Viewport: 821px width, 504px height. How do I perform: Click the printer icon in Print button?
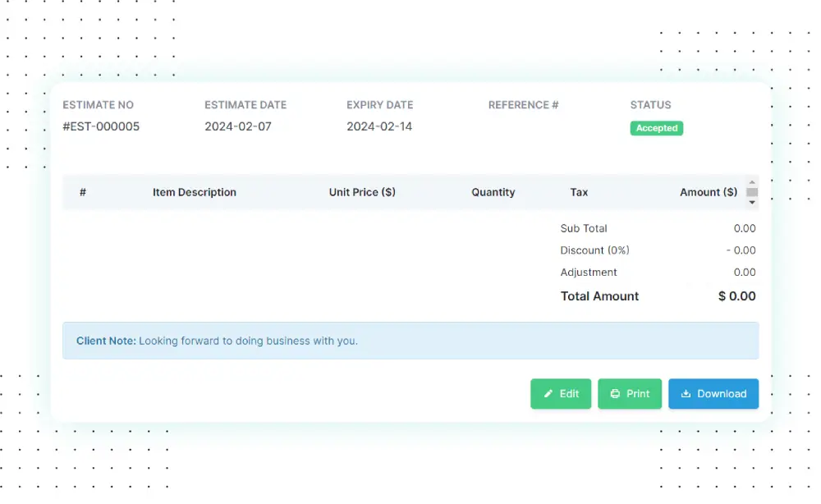(615, 394)
